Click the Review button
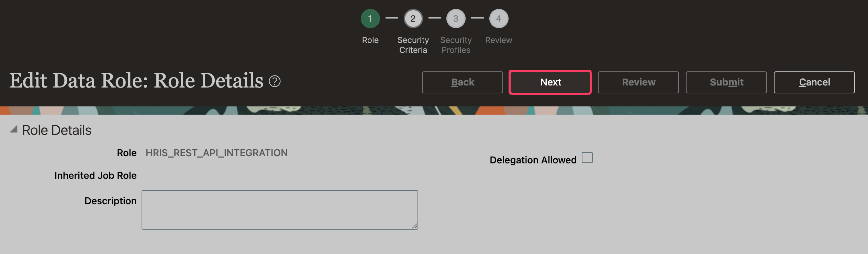This screenshot has height=254, width=868. pyautogui.click(x=638, y=82)
